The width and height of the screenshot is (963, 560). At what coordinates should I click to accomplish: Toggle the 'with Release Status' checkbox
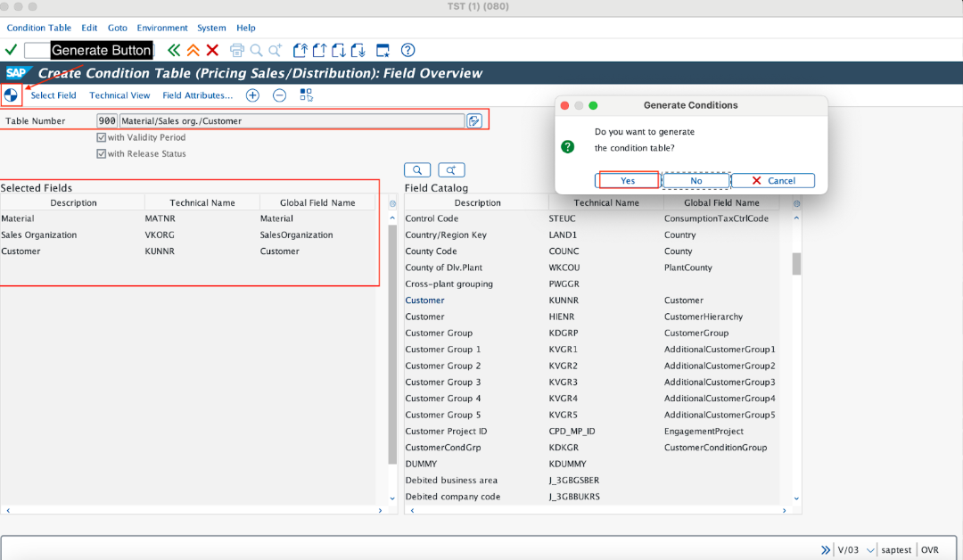pos(102,153)
